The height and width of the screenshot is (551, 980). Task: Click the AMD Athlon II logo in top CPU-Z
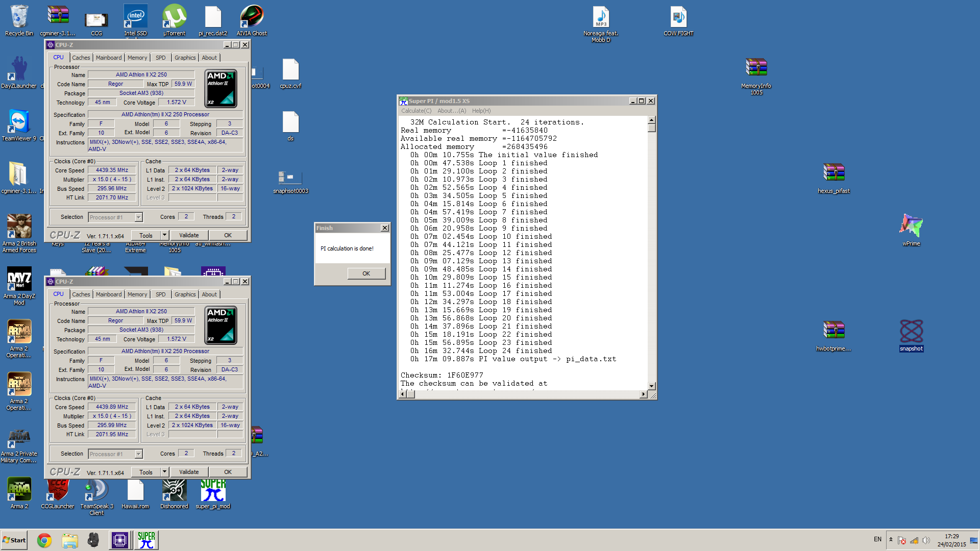(x=221, y=88)
